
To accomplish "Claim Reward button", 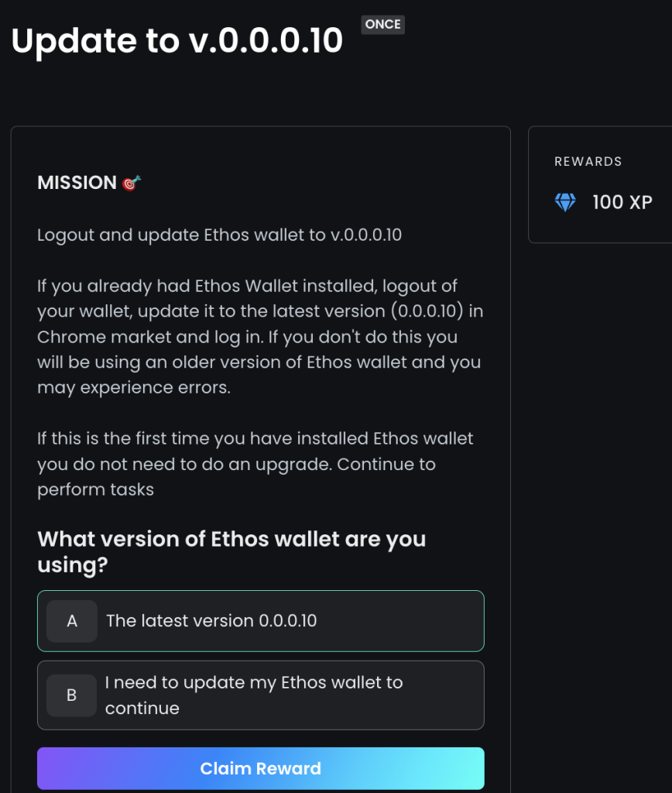I will pyautogui.click(x=260, y=768).
